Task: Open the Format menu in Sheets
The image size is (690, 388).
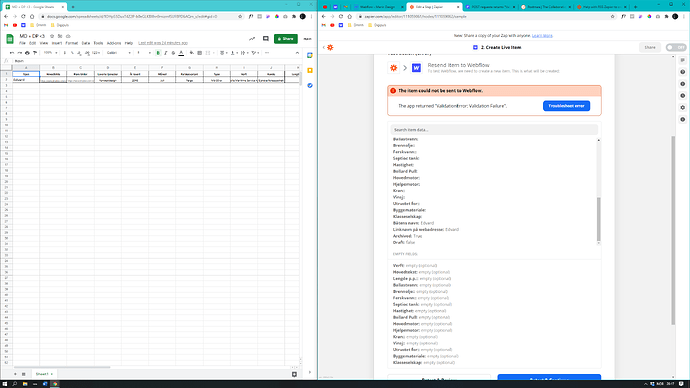Action: pyautogui.click(x=71, y=43)
